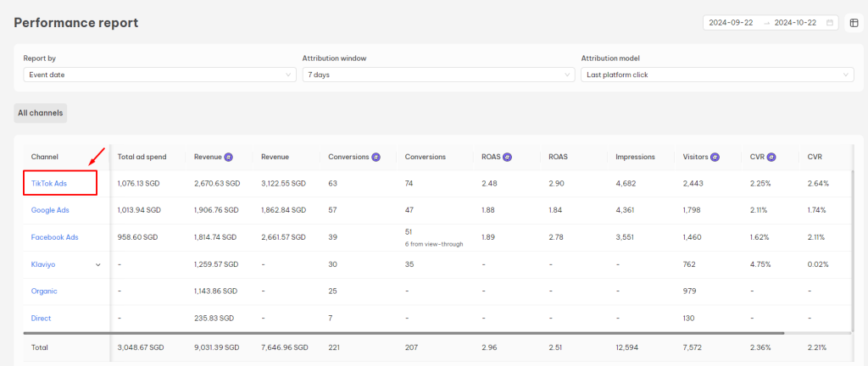
Task: Click the purple badge icon beside Revenue
Action: (229, 157)
